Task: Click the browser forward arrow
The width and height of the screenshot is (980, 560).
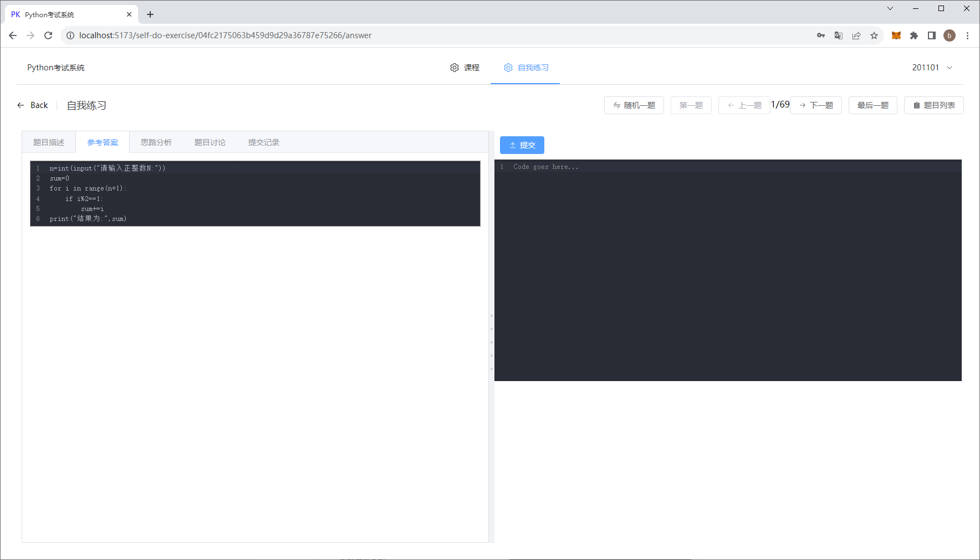Action: click(30, 35)
